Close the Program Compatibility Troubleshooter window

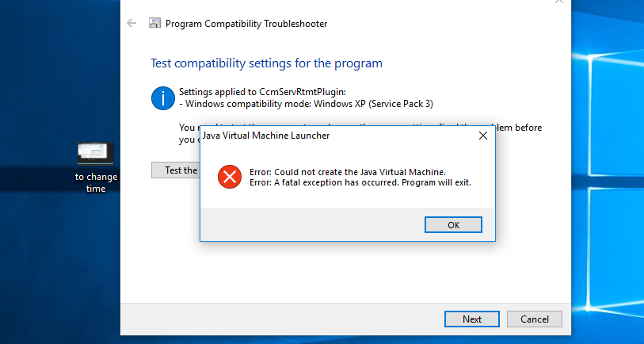coord(559,2)
